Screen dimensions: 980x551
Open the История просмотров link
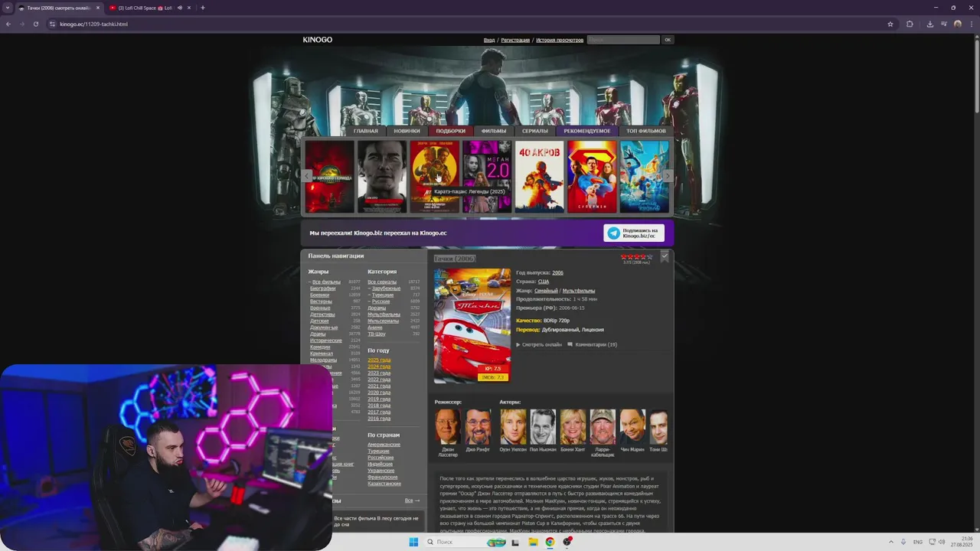click(x=560, y=40)
